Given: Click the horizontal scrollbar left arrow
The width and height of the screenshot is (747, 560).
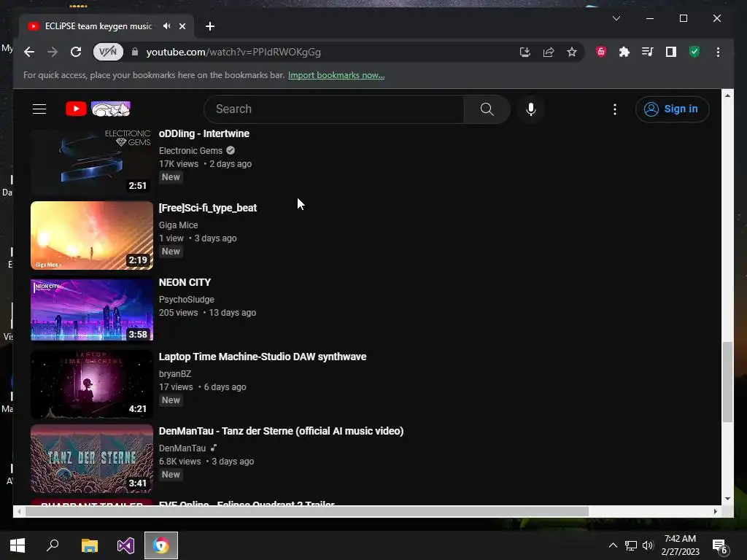Looking at the screenshot, I should [18, 511].
